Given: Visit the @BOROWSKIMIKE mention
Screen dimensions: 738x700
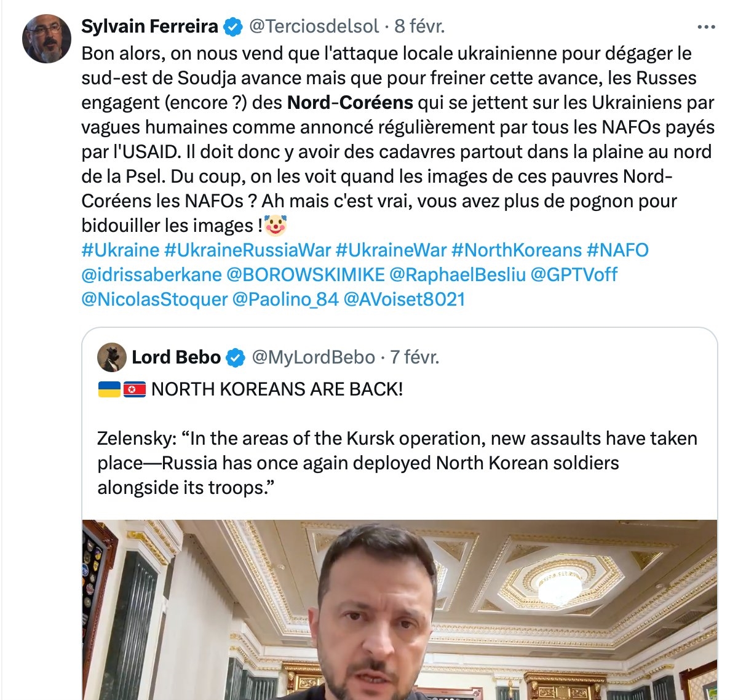Looking at the screenshot, I should click(306, 275).
